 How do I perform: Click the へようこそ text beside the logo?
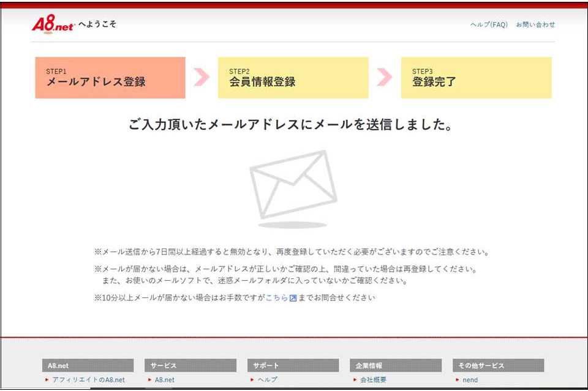click(x=97, y=24)
